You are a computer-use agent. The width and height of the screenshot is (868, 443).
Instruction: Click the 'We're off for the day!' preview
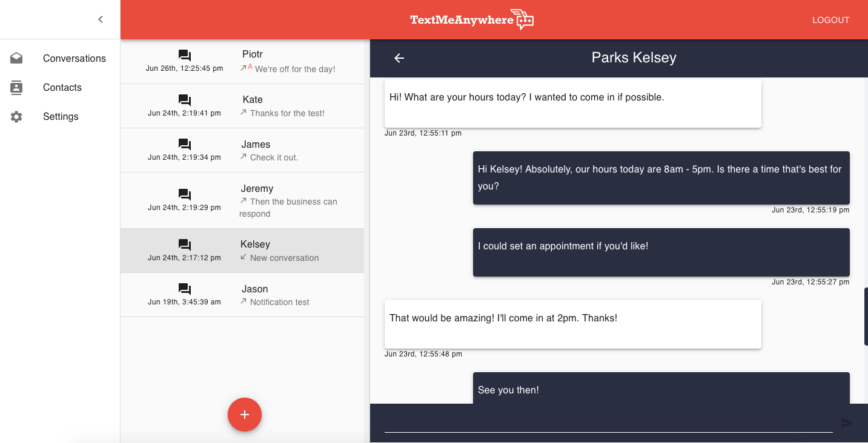295,69
